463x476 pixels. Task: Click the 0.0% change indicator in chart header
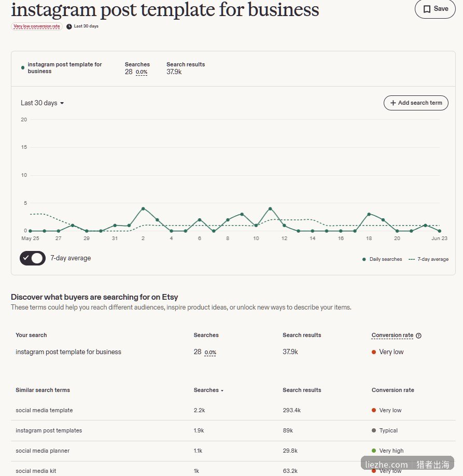142,72
